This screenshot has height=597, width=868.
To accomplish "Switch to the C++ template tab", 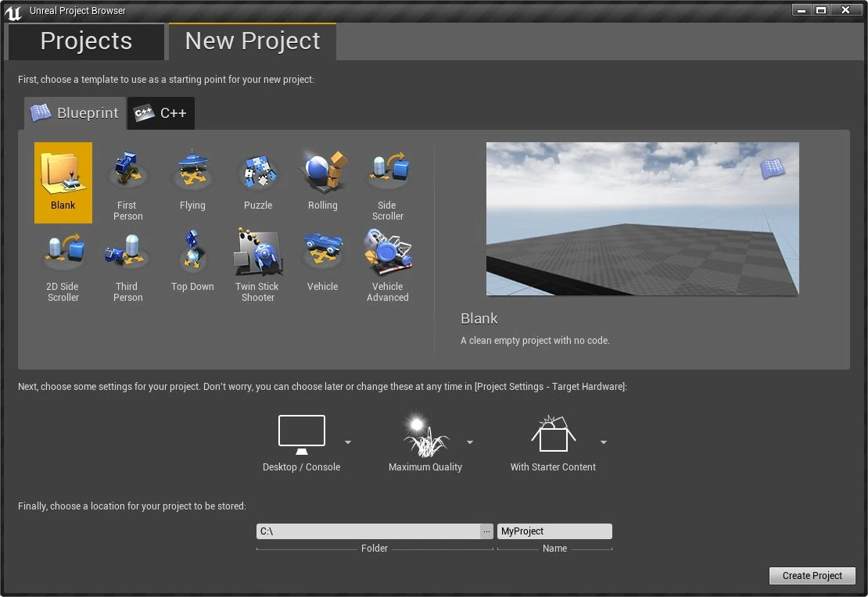I will (x=162, y=113).
